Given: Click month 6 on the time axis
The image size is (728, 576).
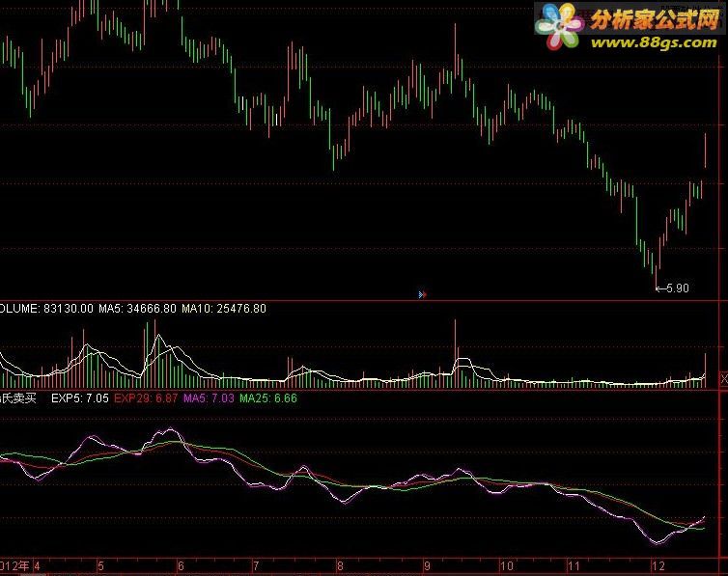Looking at the screenshot, I should coord(181,565).
